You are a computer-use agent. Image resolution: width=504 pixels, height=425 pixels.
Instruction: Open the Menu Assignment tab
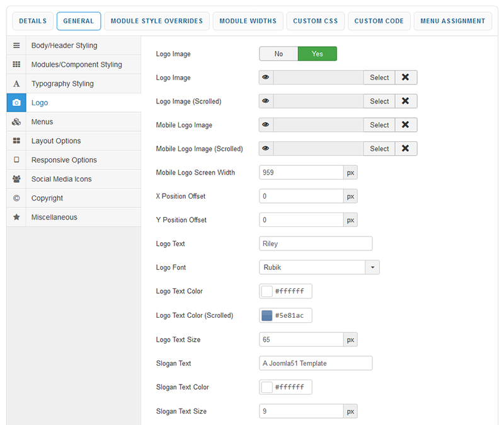tap(453, 21)
